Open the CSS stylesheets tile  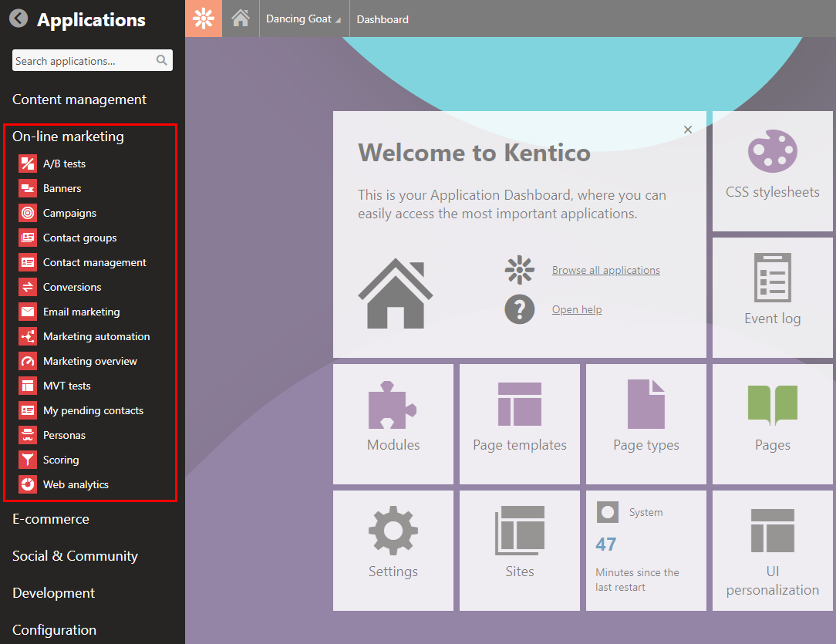pos(773,171)
